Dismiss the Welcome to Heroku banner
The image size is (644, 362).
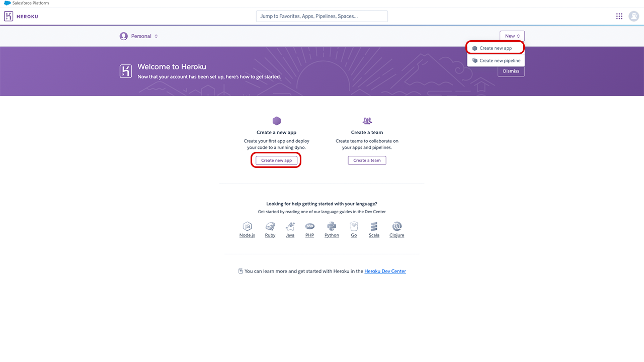pyautogui.click(x=511, y=71)
